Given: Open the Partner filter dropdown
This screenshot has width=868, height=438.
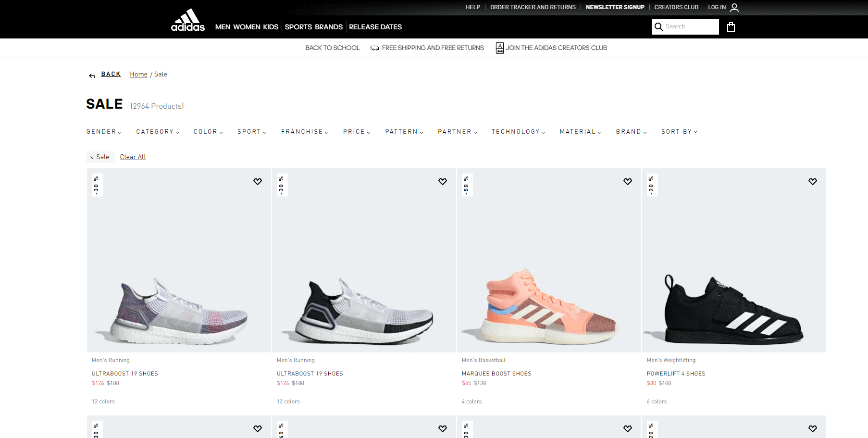Looking at the screenshot, I should point(458,132).
